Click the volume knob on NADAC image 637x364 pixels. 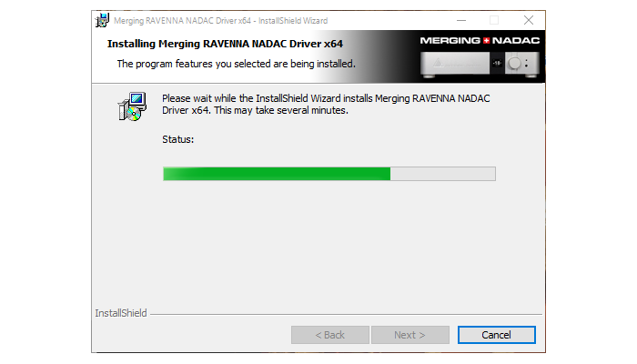pos(515,64)
